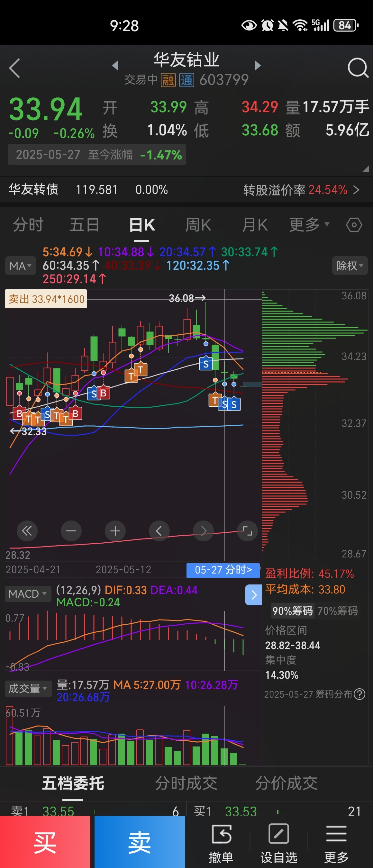Tap 价格区间 28.82-38.44 value

[x=293, y=645]
